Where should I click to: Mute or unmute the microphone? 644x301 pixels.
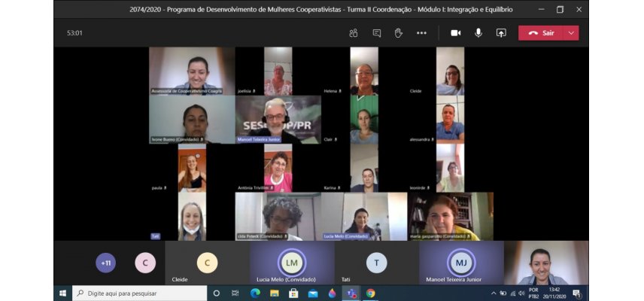coord(478,33)
